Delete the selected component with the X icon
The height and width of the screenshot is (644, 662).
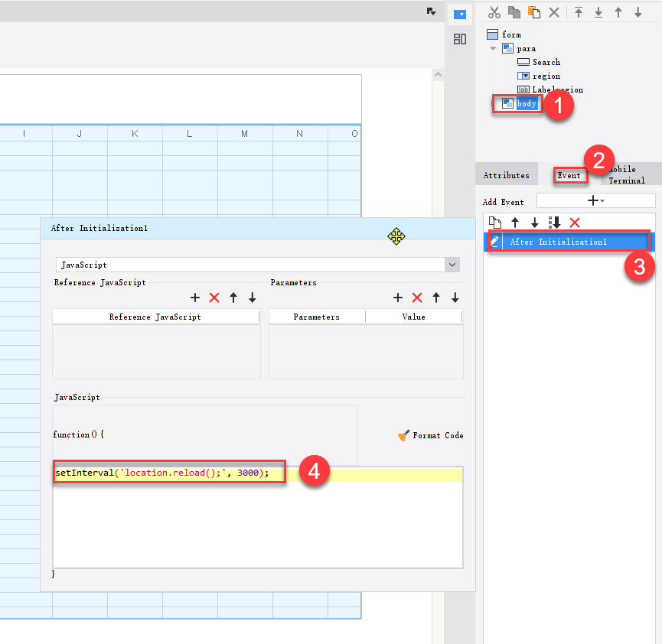point(554,12)
